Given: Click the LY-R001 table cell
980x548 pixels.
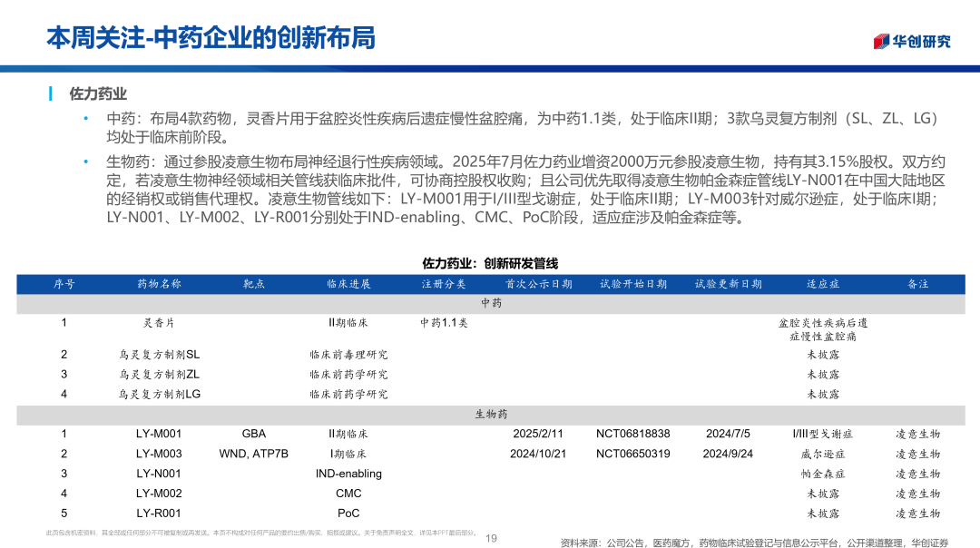Looking at the screenshot, I should (159, 514).
